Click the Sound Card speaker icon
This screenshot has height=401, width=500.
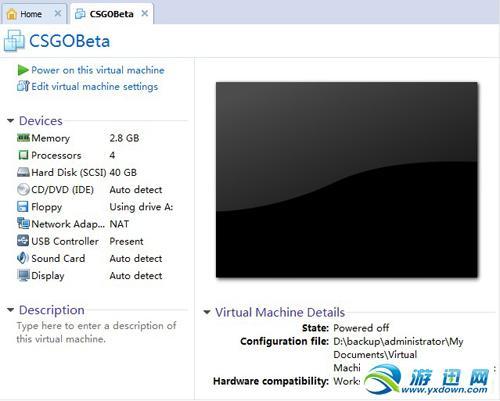click(22, 258)
